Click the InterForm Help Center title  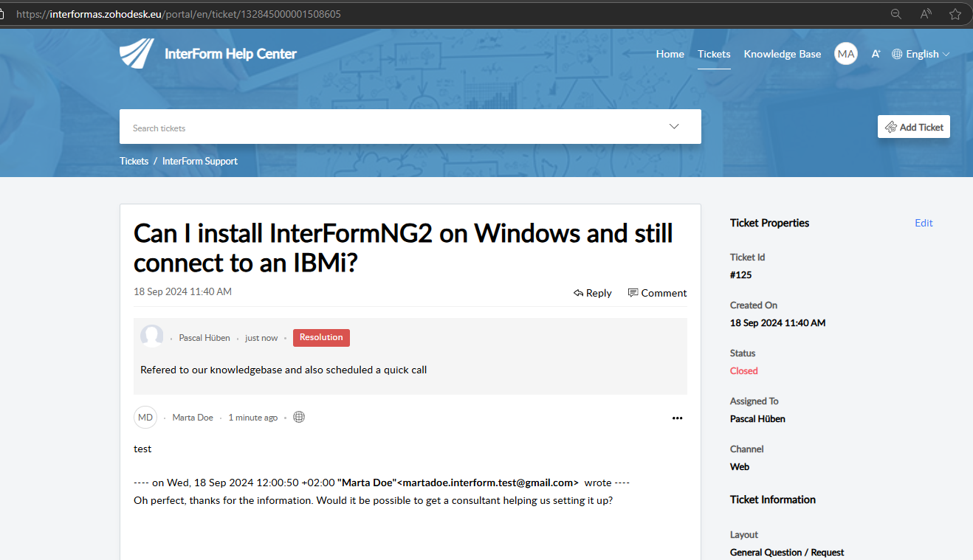(x=230, y=54)
